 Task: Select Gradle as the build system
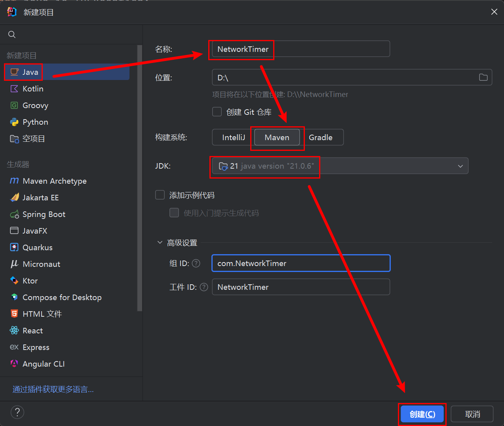pos(320,137)
